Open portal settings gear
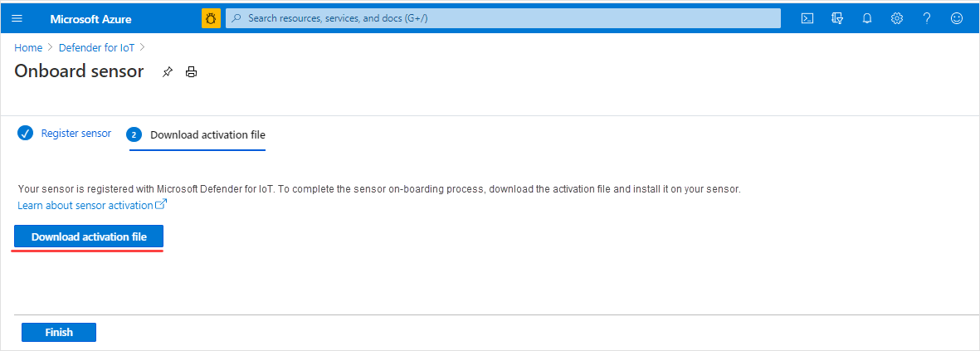This screenshot has height=351, width=980. [897, 18]
